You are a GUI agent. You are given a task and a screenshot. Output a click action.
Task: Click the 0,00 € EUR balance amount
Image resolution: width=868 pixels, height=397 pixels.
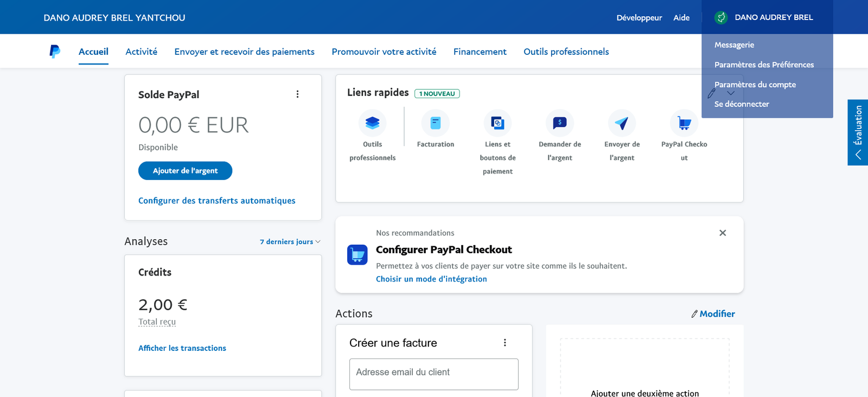(194, 125)
